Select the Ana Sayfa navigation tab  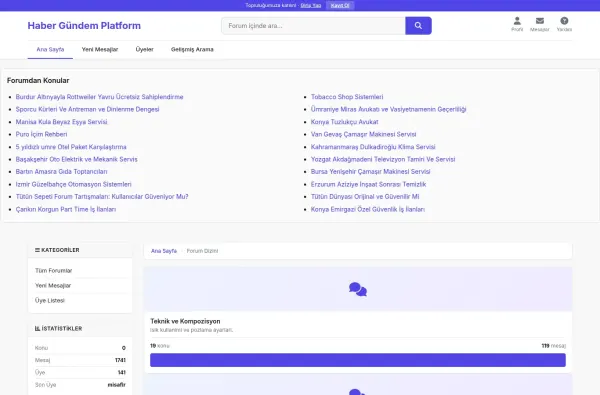tap(50, 49)
